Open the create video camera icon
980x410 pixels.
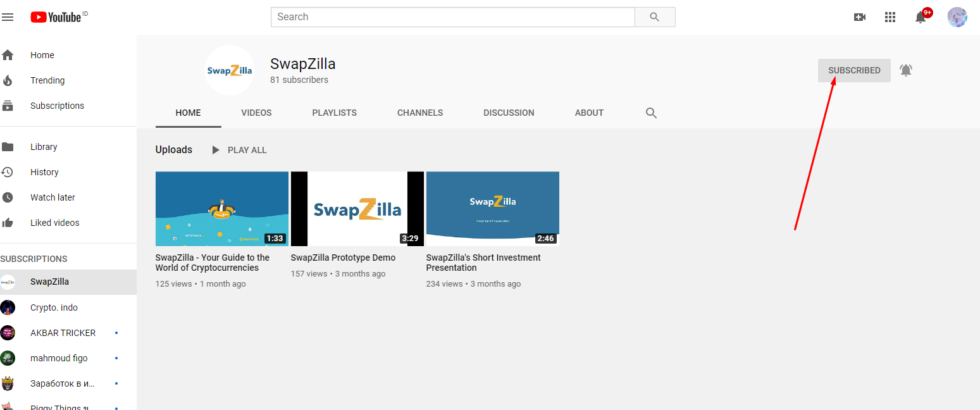(860, 17)
